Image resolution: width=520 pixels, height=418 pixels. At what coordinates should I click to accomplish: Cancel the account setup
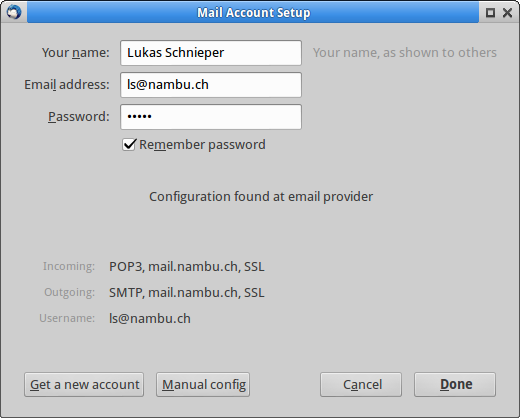coord(361,385)
